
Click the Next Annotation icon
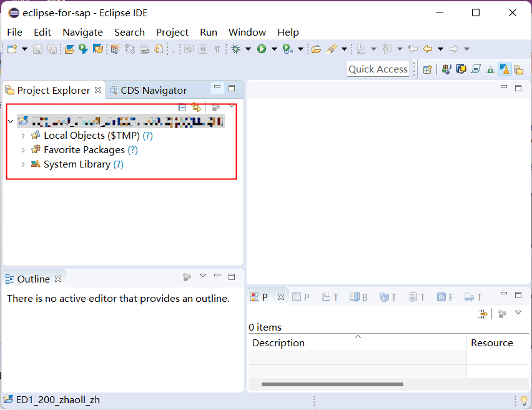tap(361, 49)
